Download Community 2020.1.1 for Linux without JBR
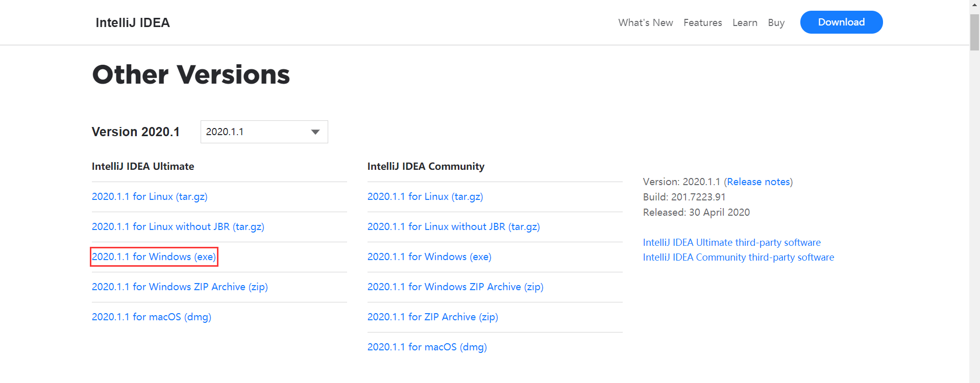This screenshot has height=383, width=980. pos(454,226)
